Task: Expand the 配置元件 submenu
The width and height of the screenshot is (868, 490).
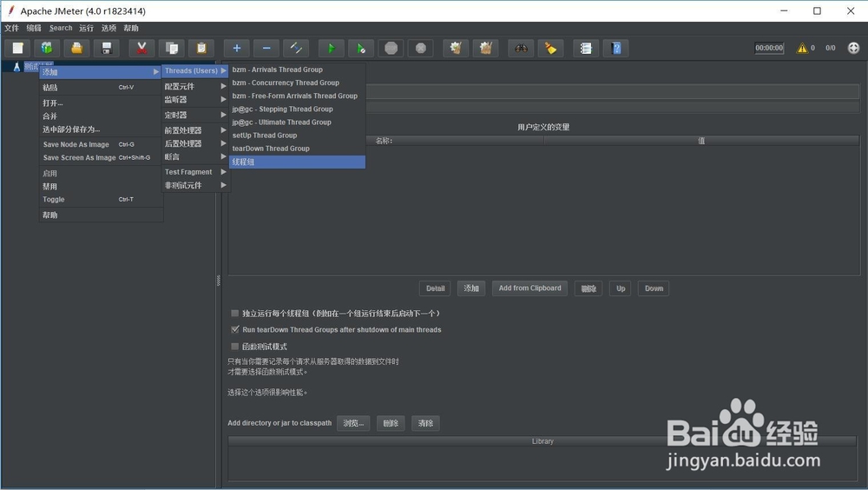Action: (x=195, y=87)
